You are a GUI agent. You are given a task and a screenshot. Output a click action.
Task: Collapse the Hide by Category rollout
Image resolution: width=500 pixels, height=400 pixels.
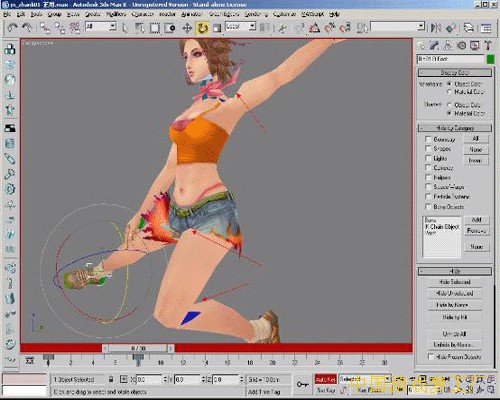coord(455,128)
